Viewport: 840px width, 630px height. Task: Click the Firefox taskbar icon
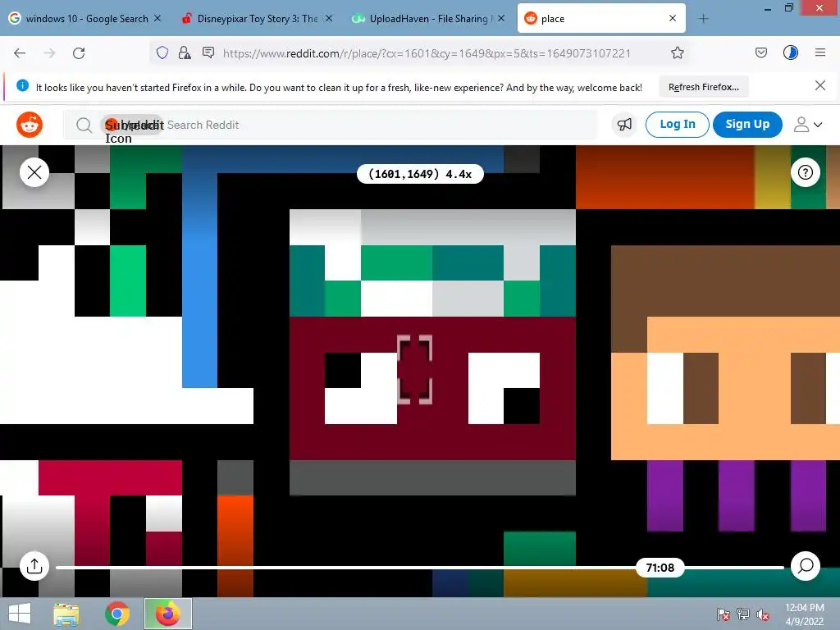167,614
